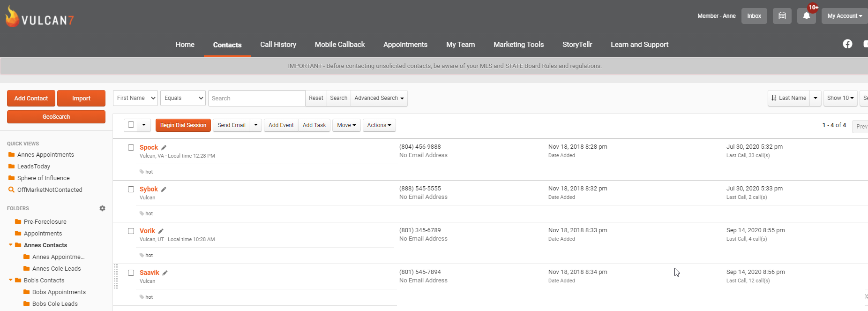Open the Move dropdown
Image resolution: width=868 pixels, height=311 pixels.
tap(346, 125)
